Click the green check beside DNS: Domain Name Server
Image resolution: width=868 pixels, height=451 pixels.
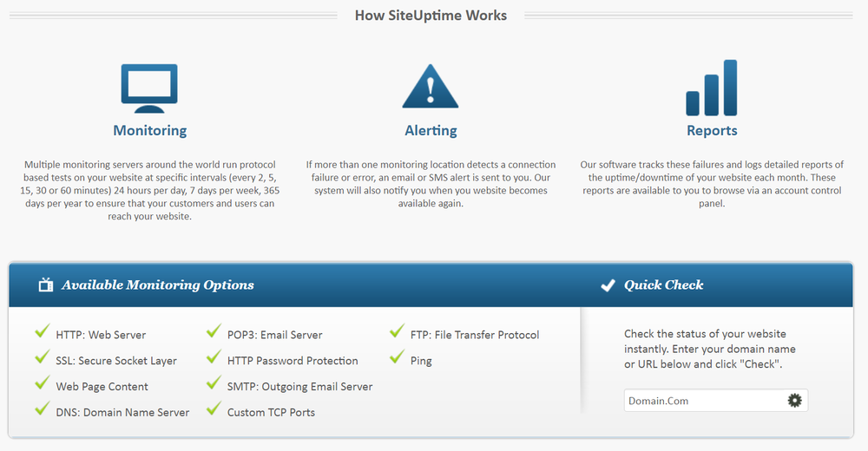[42, 409]
